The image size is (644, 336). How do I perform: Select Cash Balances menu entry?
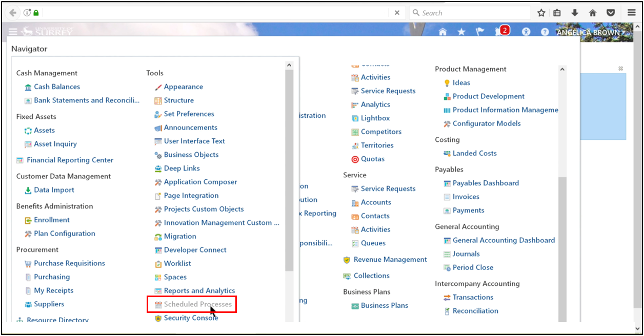(57, 87)
